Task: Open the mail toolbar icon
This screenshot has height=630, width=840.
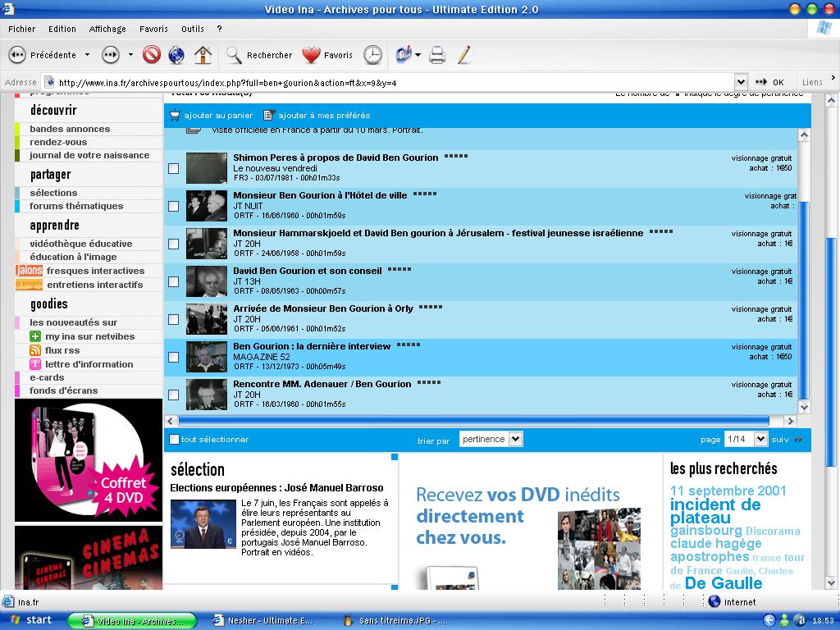Action: tap(404, 55)
